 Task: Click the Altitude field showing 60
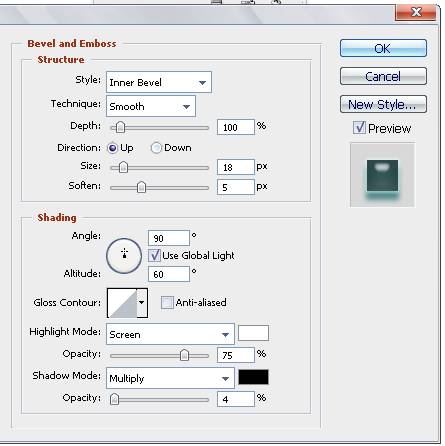169,274
